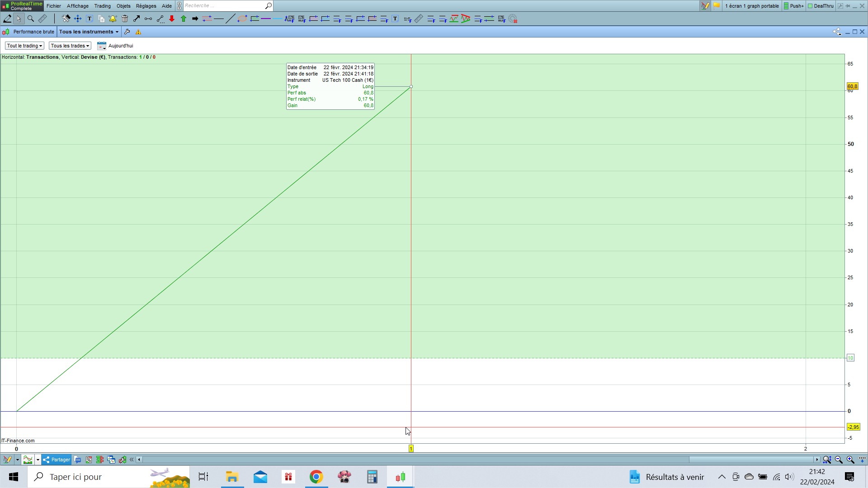The width and height of the screenshot is (868, 488).
Task: Open the Trading menu
Action: (x=102, y=6)
